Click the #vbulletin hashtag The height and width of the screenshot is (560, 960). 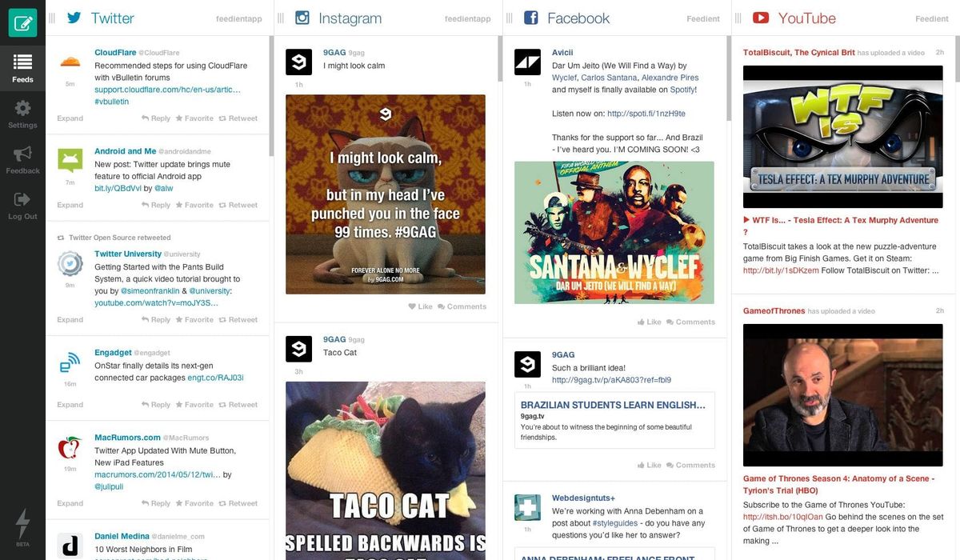pyautogui.click(x=112, y=102)
